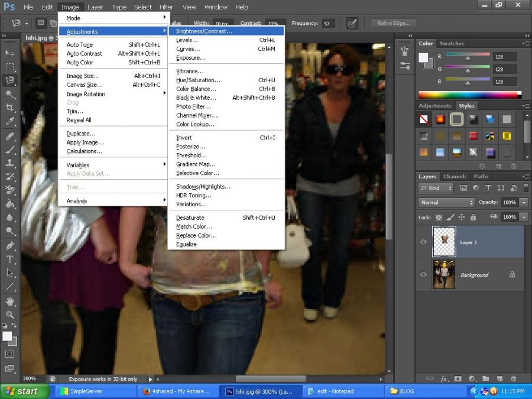Image resolution: width=532 pixels, height=399 pixels.
Task: Select the Magnetic Lasso tool in the toolbox
Action: 10,80
